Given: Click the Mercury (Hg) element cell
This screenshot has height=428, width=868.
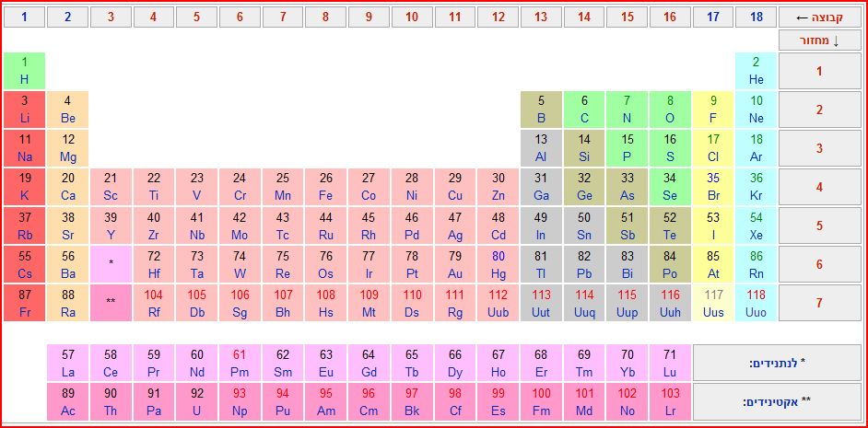Looking at the screenshot, I should pos(499,264).
